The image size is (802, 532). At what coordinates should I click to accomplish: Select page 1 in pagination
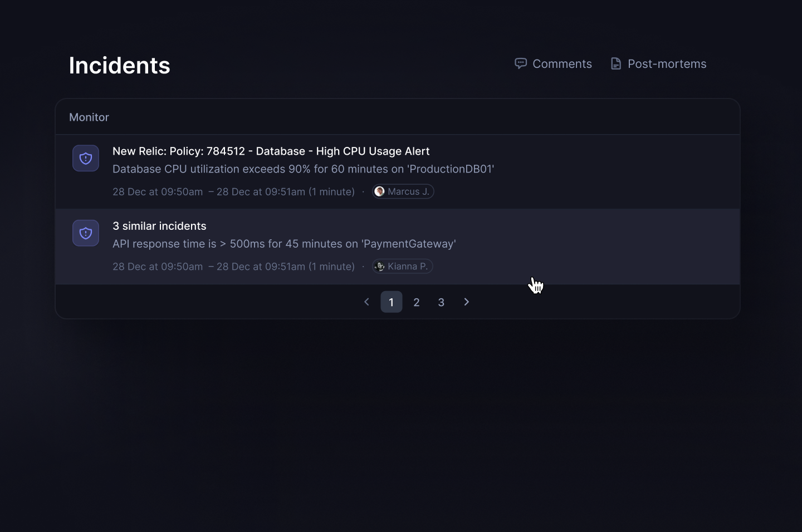(x=391, y=302)
